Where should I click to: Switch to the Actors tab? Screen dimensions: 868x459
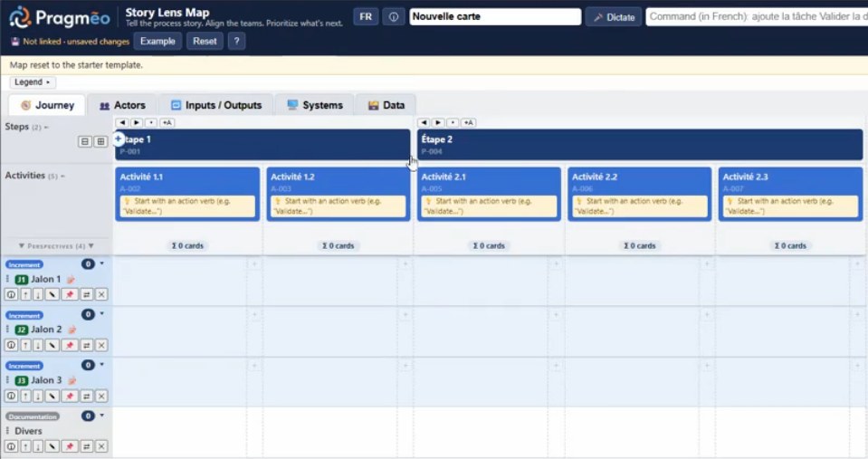[122, 105]
